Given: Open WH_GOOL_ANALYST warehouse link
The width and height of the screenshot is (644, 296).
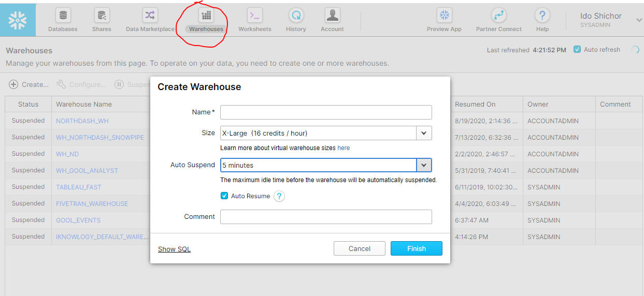Looking at the screenshot, I should (x=87, y=170).
